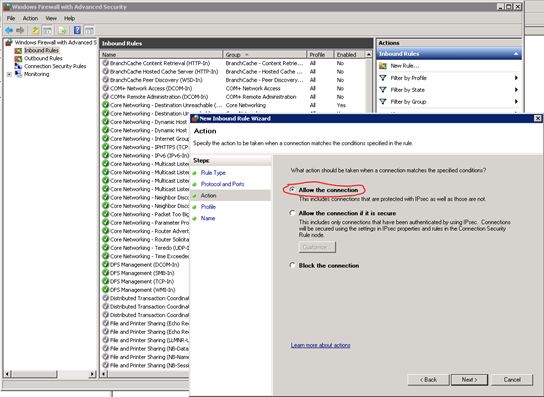Close the New Inbound Rule Wizard
Image resolution: width=544 pixels, height=397 pixels.
(x=537, y=118)
